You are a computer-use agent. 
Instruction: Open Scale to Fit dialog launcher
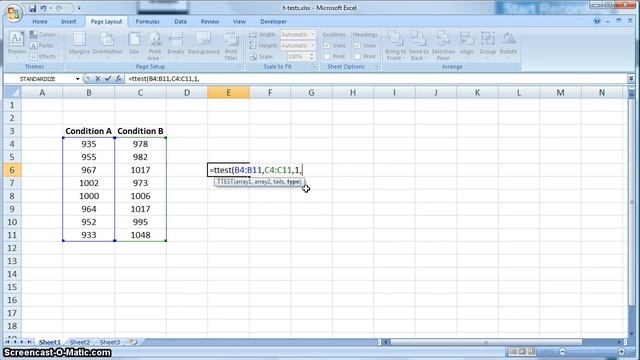pyautogui.click(x=315, y=67)
